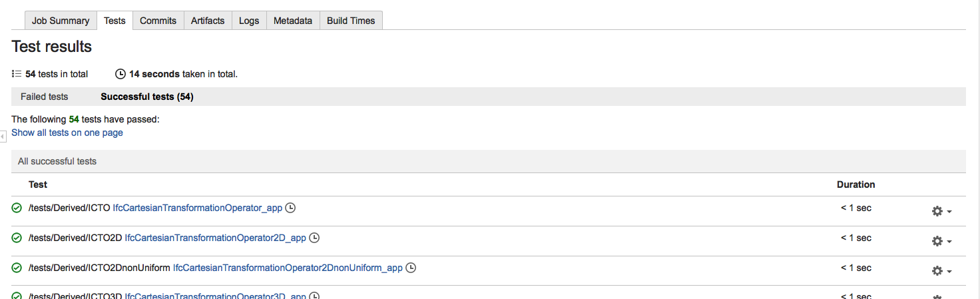The height and width of the screenshot is (299, 980).
Task: Click green success icon for ICTO2DnonUniform test
Action: (17, 268)
